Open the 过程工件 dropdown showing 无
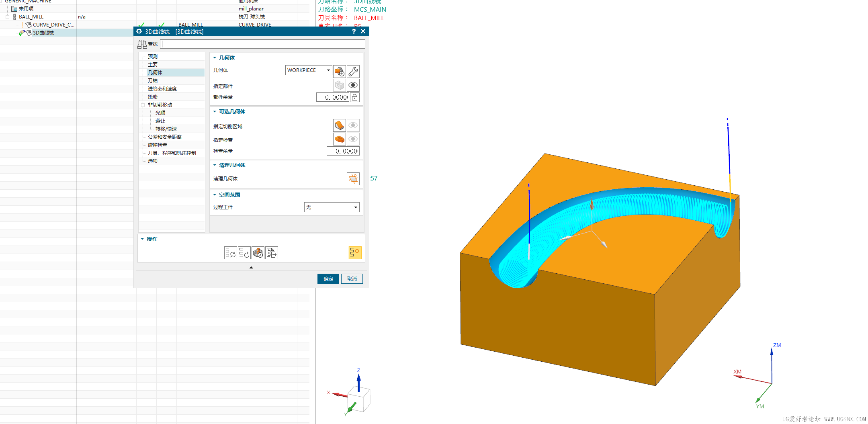 point(332,207)
